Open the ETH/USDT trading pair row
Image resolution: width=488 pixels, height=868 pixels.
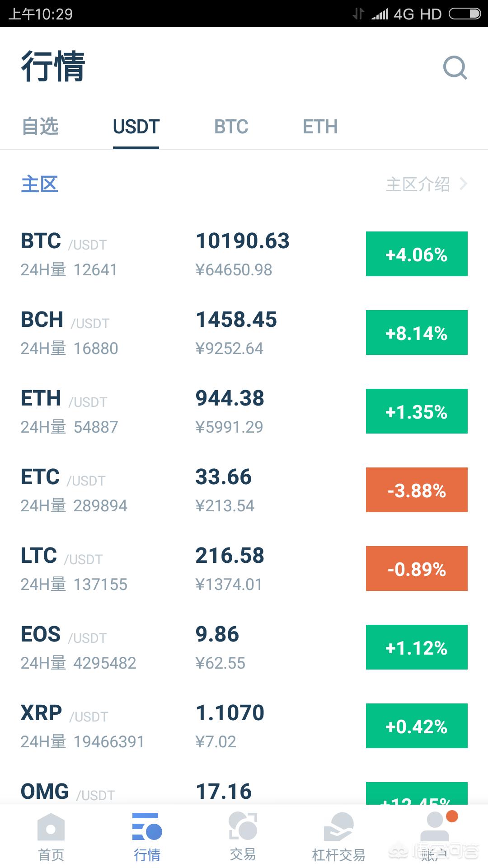(x=181, y=411)
